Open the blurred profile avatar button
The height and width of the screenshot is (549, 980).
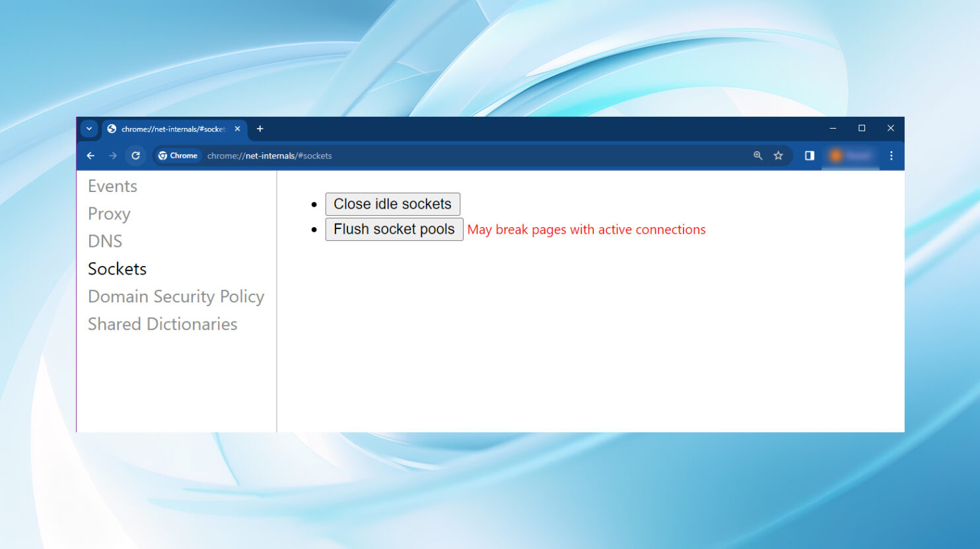point(850,156)
